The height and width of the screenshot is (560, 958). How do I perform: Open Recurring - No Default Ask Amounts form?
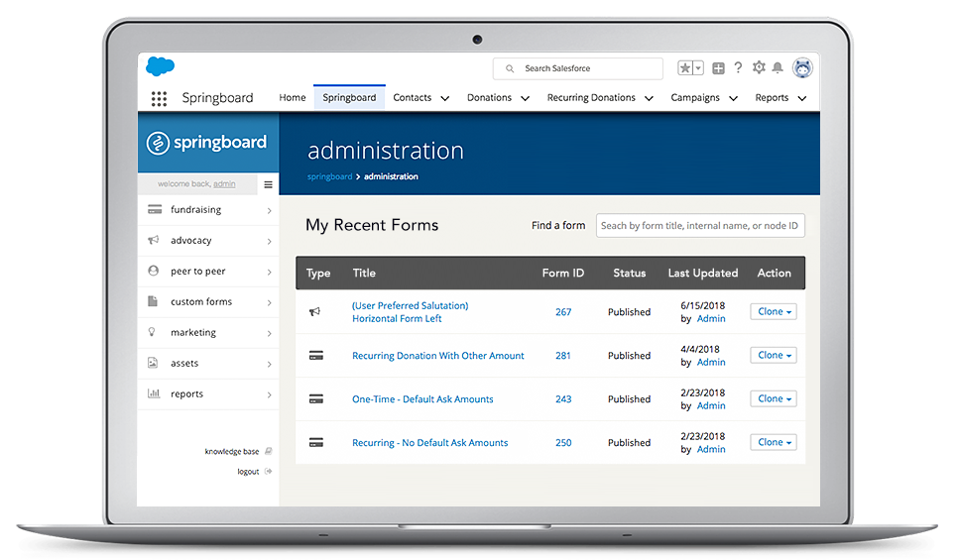(429, 443)
